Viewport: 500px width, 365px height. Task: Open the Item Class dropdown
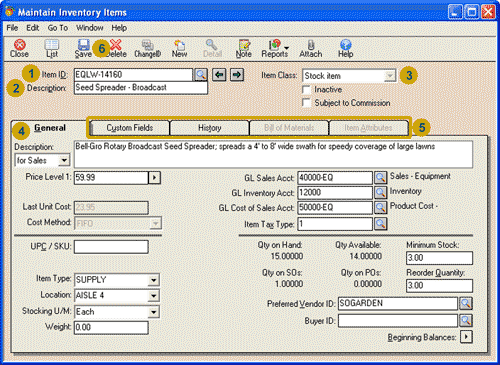390,76
